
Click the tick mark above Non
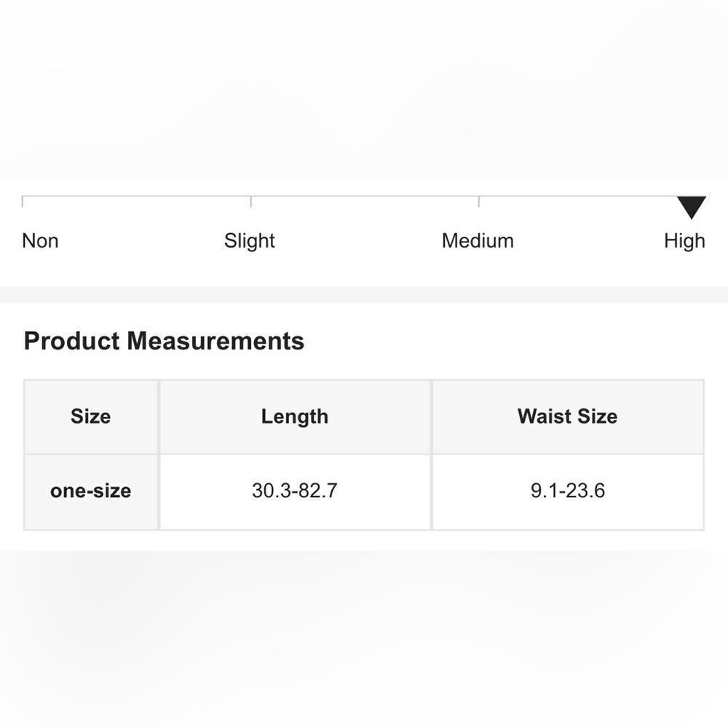point(23,201)
